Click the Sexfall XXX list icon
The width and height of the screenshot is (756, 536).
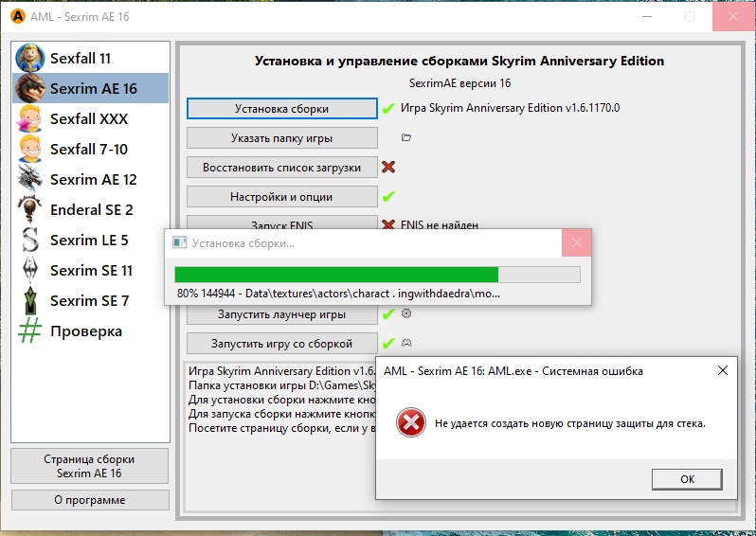tap(30, 119)
